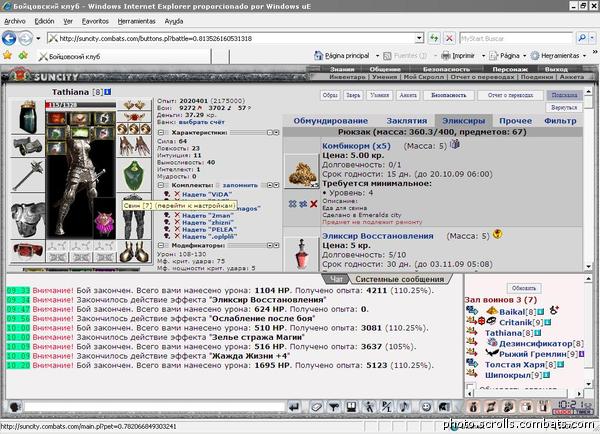The width and height of the screenshot is (600, 434).
Task: Collapse the Модификаторы section
Action: [x=161, y=245]
